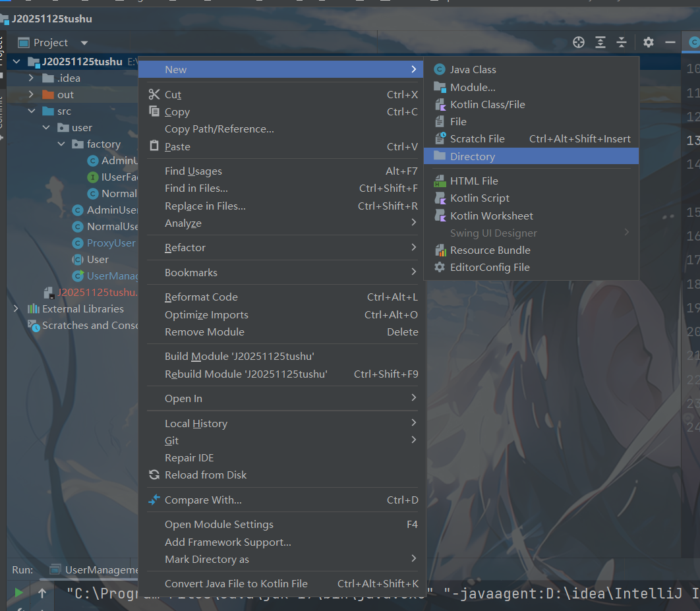The height and width of the screenshot is (611, 700).
Task: Click the green Run play icon
Action: point(18,593)
